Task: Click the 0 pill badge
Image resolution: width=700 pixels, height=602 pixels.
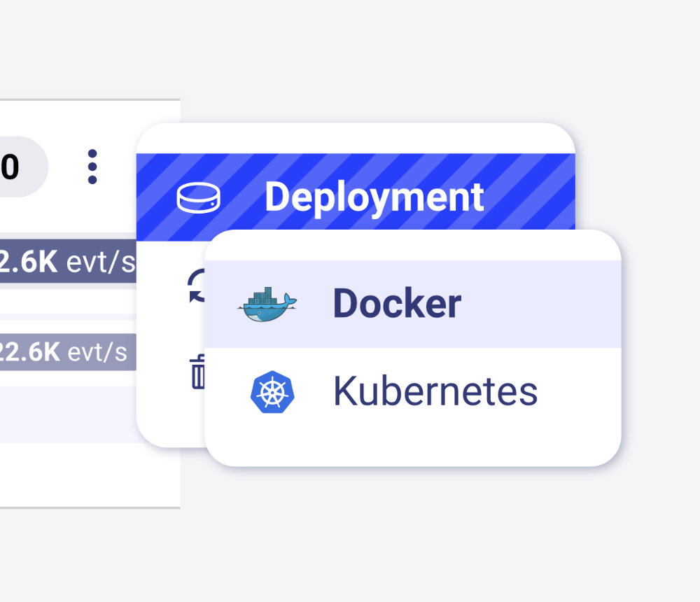Action: point(14,167)
